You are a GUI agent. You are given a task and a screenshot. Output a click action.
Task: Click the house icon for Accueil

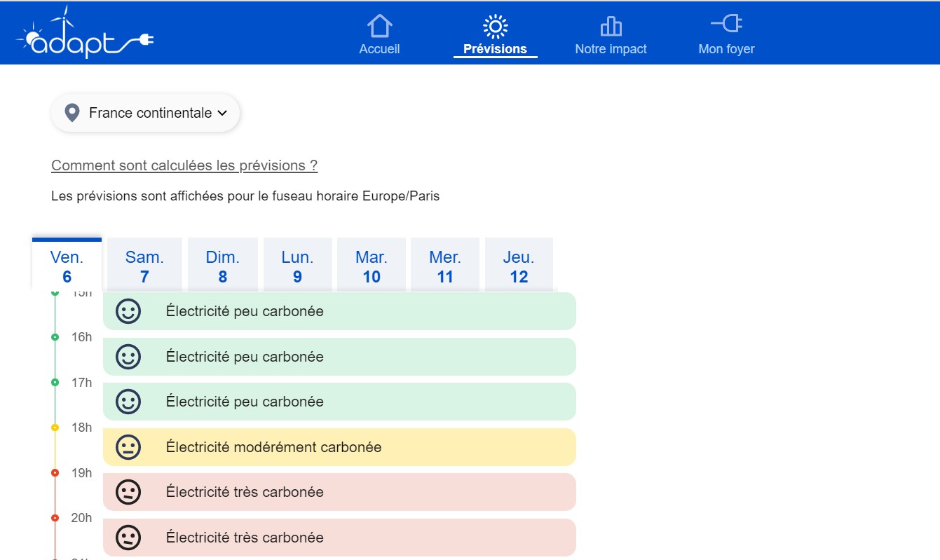tap(379, 26)
